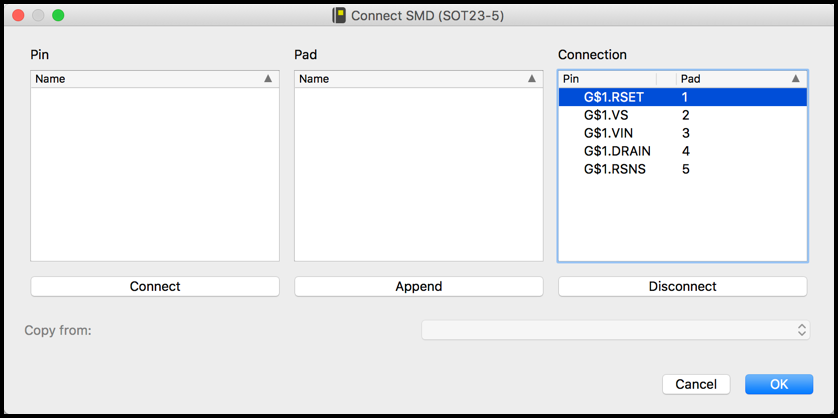Viewport: 838px width, 418px height.
Task: Click the EAGLE icon in title bar
Action: tap(339, 16)
